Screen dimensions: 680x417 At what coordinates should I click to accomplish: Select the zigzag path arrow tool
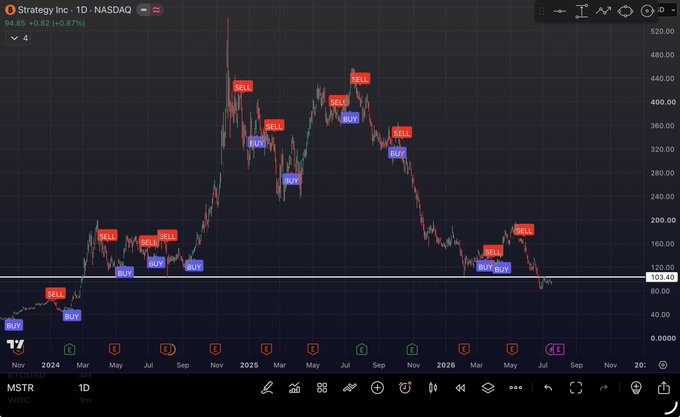603,11
